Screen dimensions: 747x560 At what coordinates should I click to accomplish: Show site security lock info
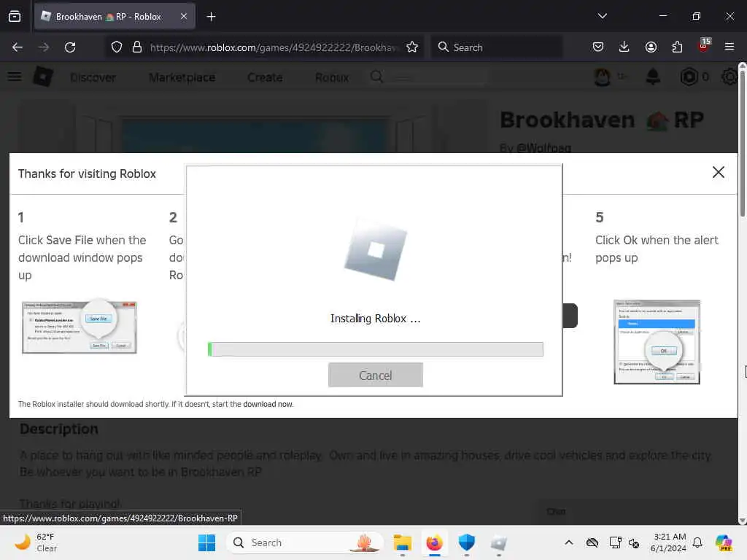(x=136, y=47)
